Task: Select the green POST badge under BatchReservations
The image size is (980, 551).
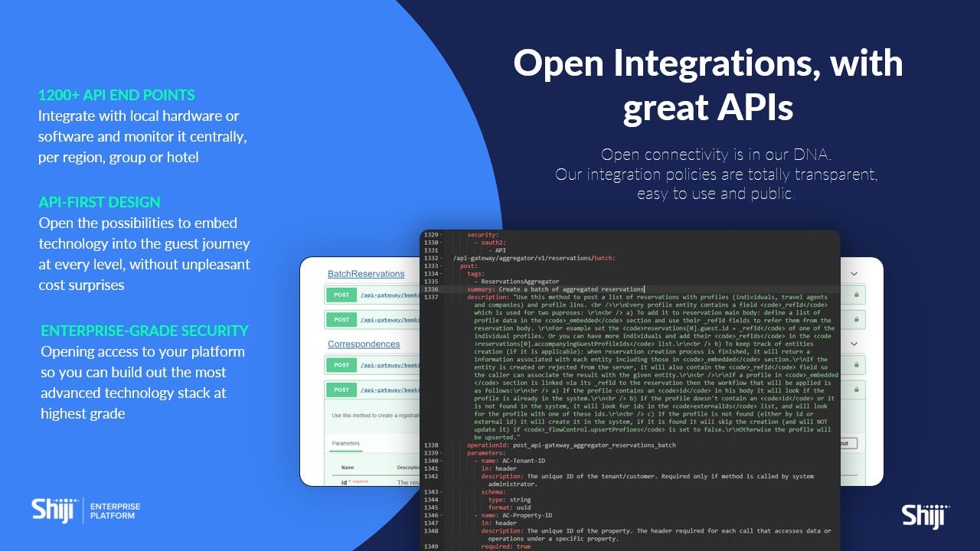Action: point(342,294)
